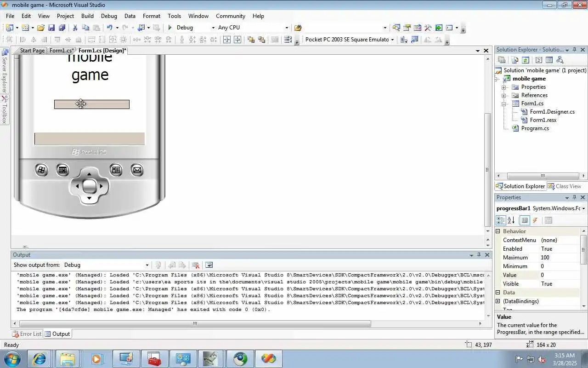588x368 pixels.
Task: Click the designer vertical scrollbar thumb
Action: tap(488, 169)
